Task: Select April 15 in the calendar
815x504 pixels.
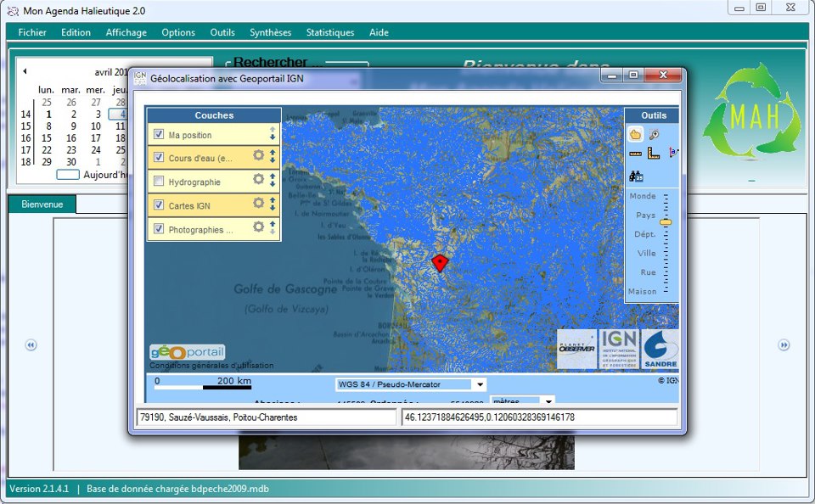Action: point(47,138)
